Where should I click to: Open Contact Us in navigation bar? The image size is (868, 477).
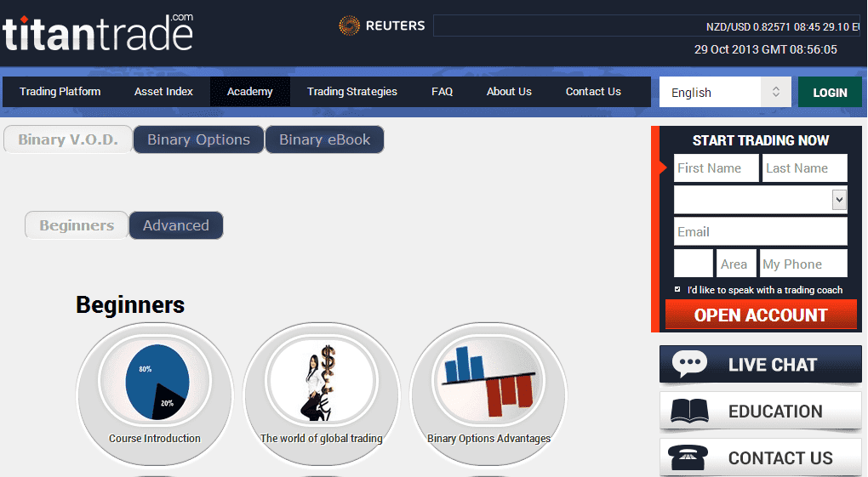point(593,91)
